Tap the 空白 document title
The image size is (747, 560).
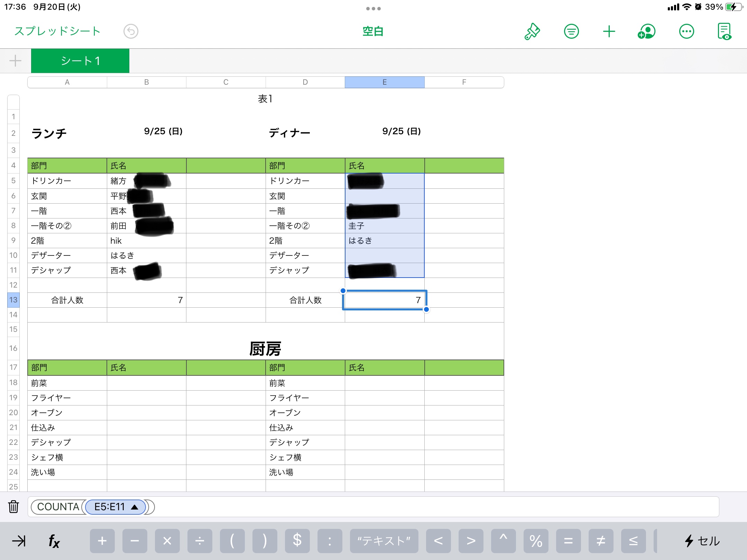[373, 31]
